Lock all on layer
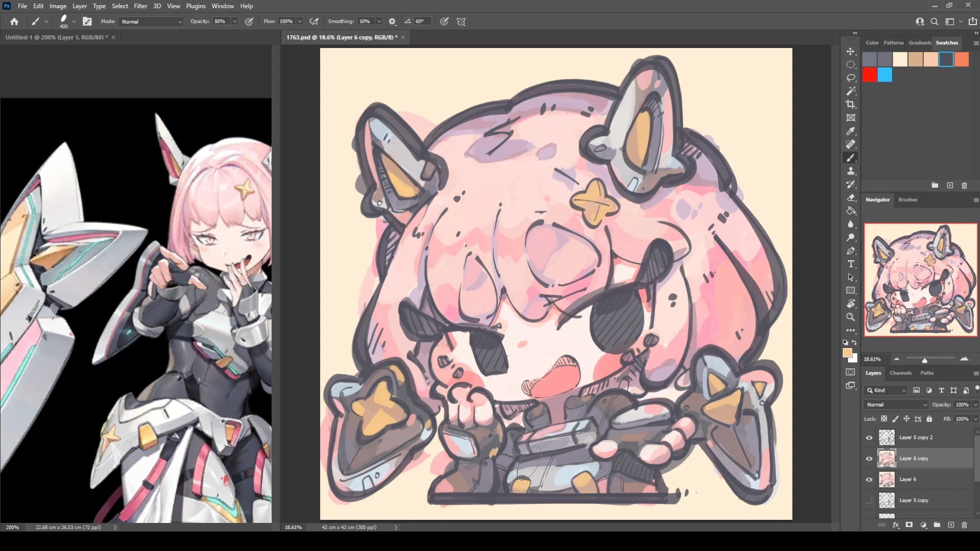The image size is (980, 551). click(929, 419)
